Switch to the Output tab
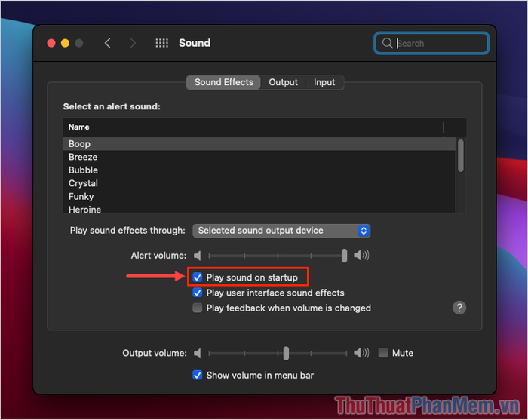The width and height of the screenshot is (528, 420). (x=283, y=82)
